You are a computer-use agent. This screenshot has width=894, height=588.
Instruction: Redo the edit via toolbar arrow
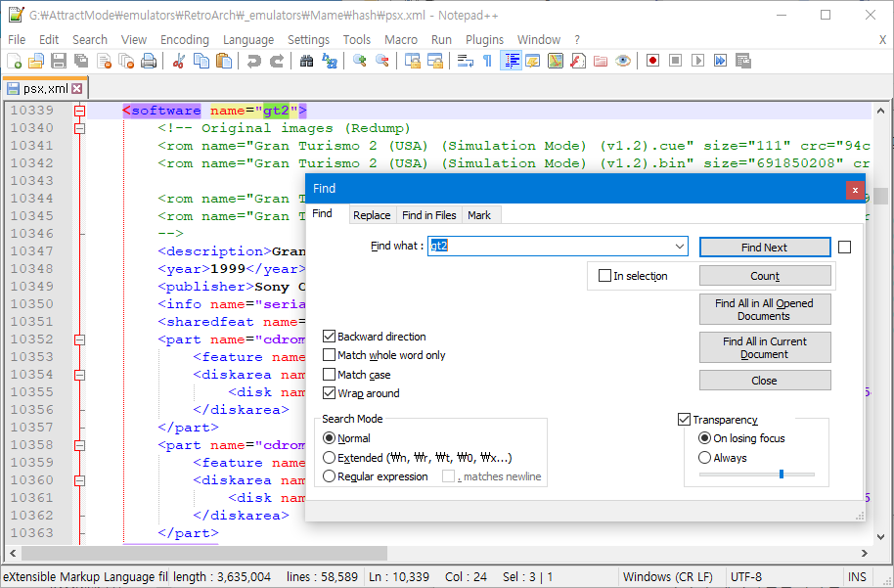click(277, 61)
